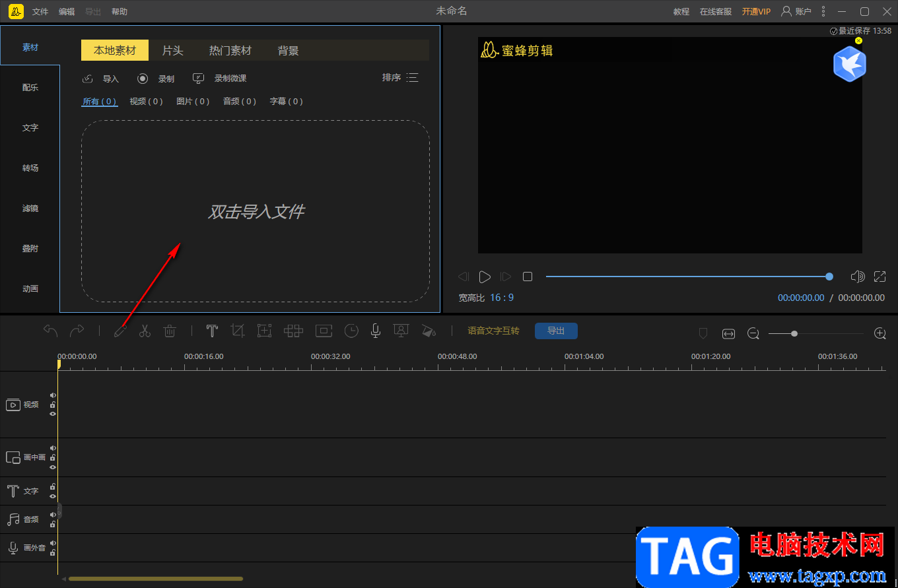Viewport: 898px width, 588px height.
Task: Mute the 画外音 track
Action: tap(53, 543)
